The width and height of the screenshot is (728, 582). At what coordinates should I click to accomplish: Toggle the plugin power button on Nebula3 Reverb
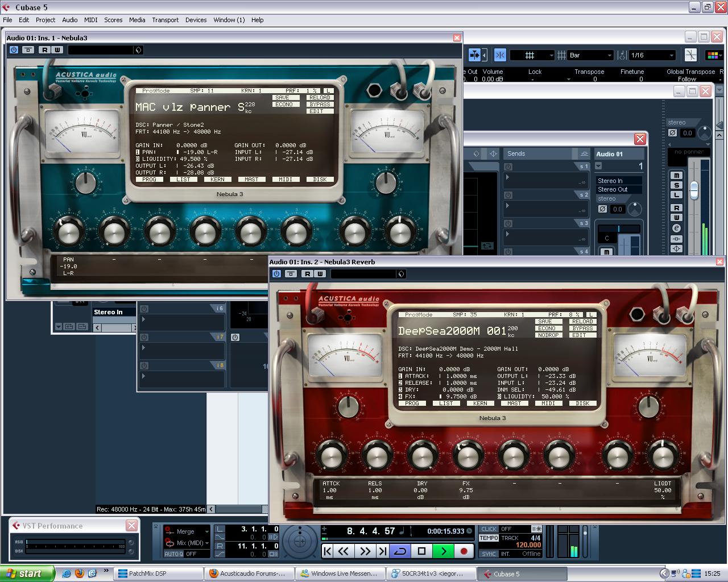pos(276,273)
